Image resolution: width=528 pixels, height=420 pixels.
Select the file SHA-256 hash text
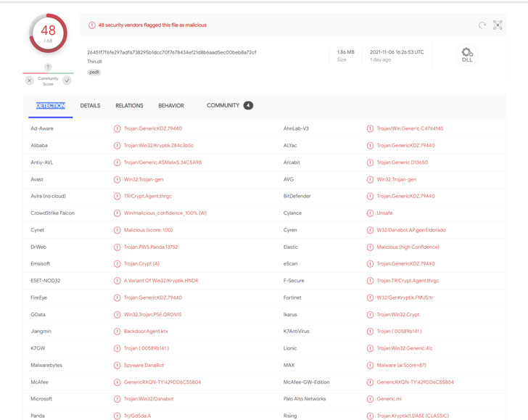pos(172,52)
